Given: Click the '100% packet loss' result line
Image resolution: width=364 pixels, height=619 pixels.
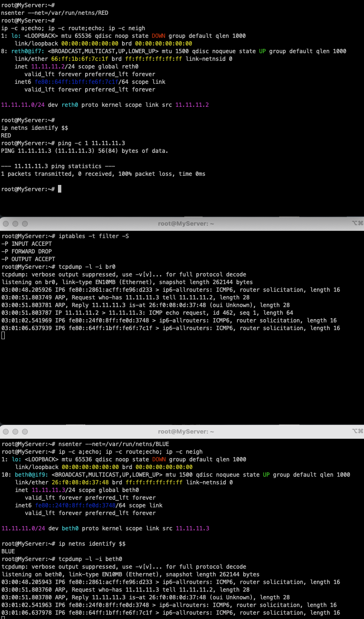Looking at the screenshot, I should click(x=103, y=174).
